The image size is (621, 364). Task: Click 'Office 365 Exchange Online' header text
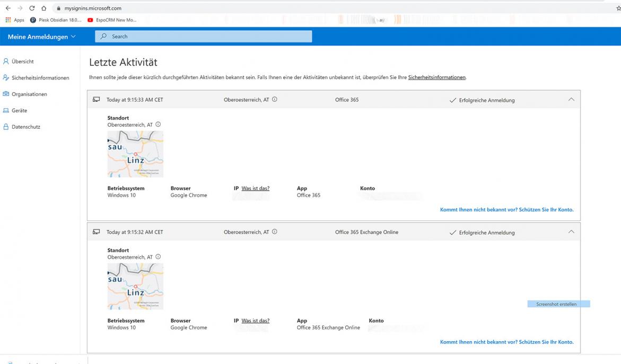367,232
